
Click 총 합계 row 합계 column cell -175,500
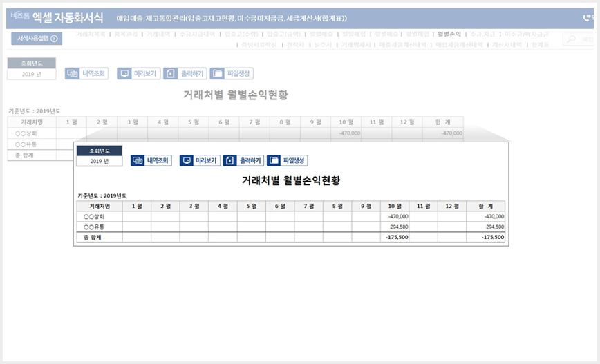(485, 237)
